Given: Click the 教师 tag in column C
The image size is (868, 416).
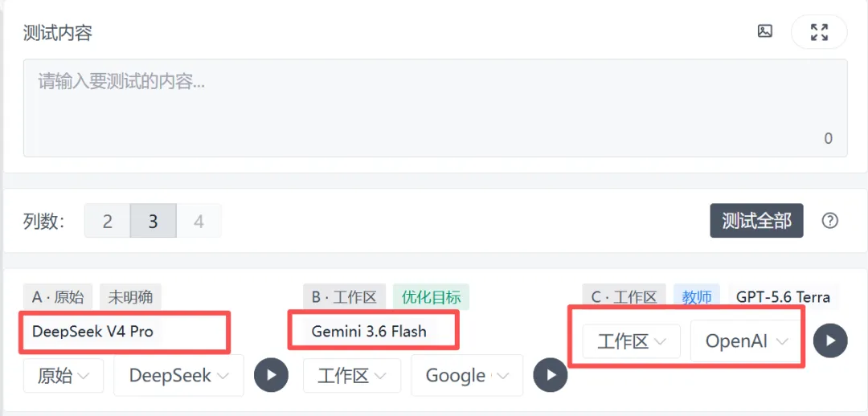Looking at the screenshot, I should [x=696, y=297].
